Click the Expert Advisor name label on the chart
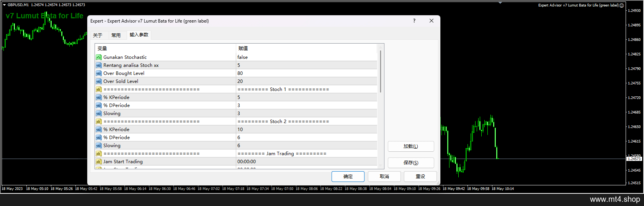The image size is (644, 206). [578, 5]
